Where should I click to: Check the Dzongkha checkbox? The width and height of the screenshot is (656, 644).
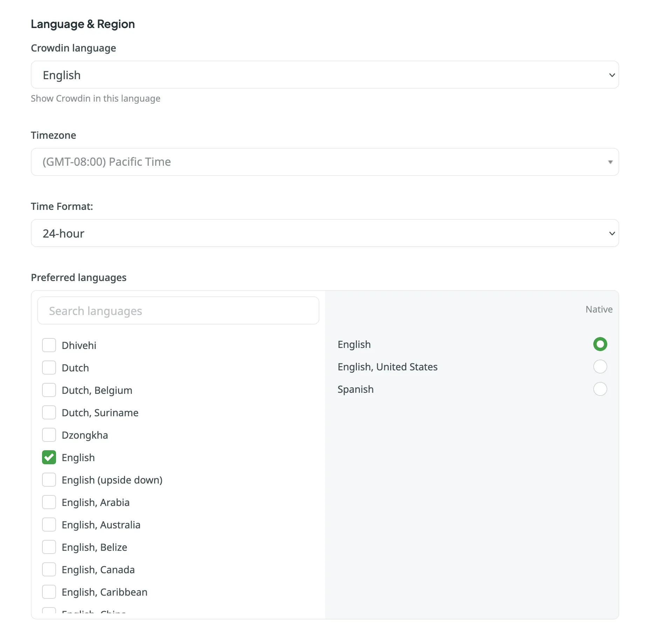pos(49,435)
